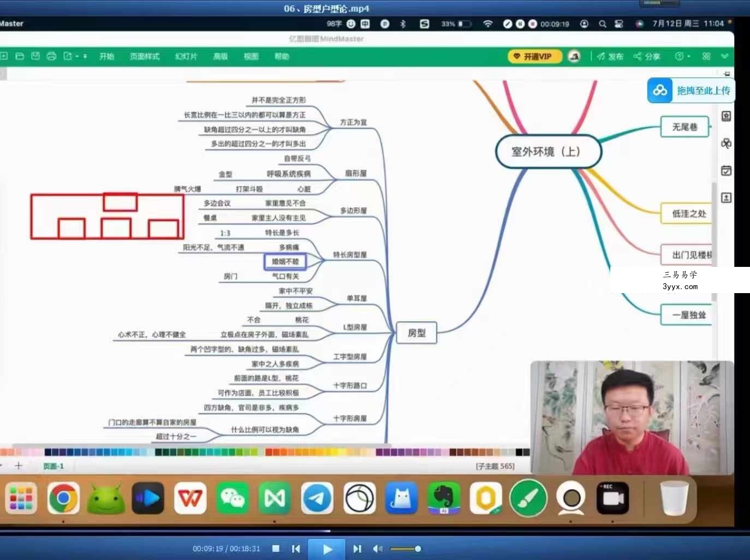
Task: Click the 发布 publish button
Action: pos(610,56)
